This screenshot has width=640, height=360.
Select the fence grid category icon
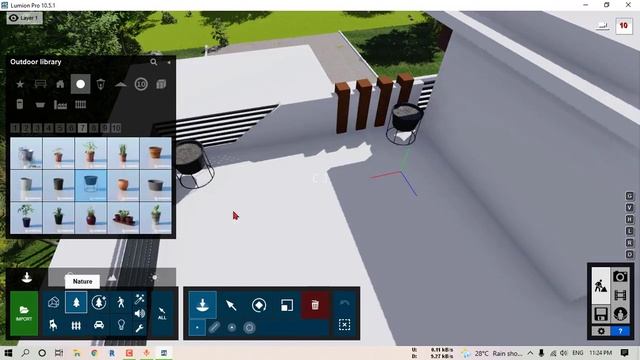(80, 104)
